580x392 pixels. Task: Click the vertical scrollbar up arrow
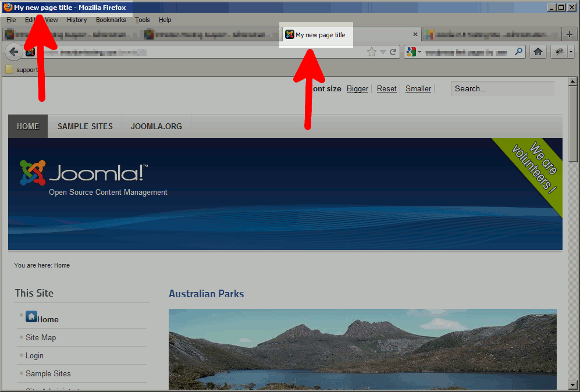coord(572,81)
